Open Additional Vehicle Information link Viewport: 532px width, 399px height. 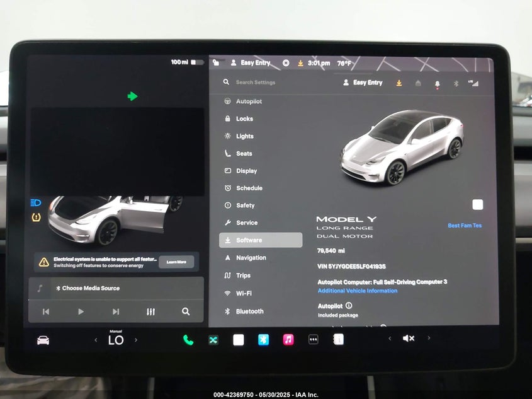pos(357,291)
